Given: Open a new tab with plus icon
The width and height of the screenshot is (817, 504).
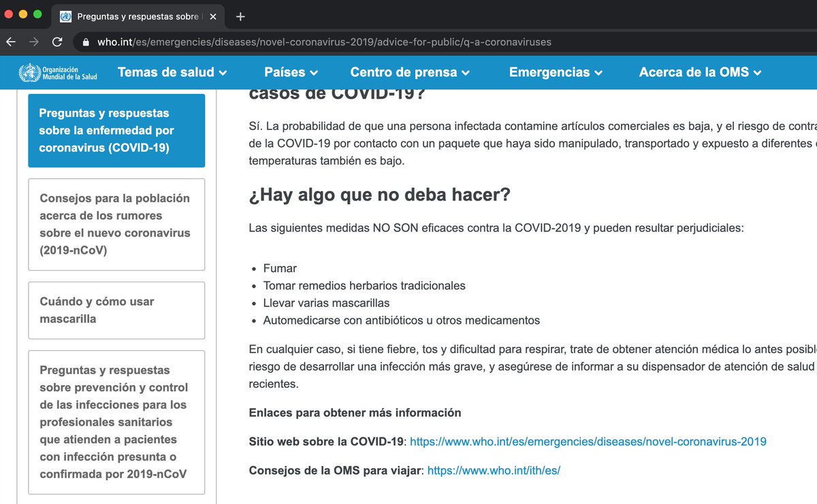Looking at the screenshot, I should (240, 16).
